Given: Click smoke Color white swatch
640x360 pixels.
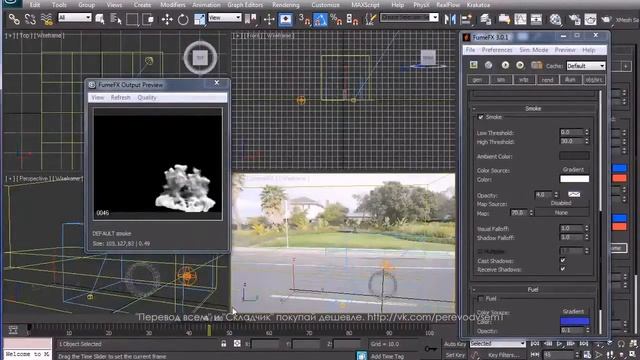Looking at the screenshot, I should click(574, 179).
